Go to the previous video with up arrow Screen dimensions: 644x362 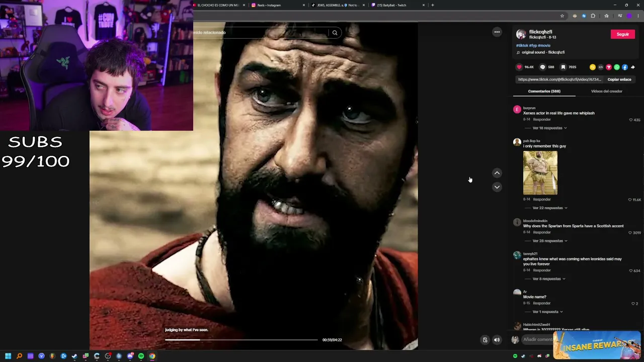tap(497, 173)
